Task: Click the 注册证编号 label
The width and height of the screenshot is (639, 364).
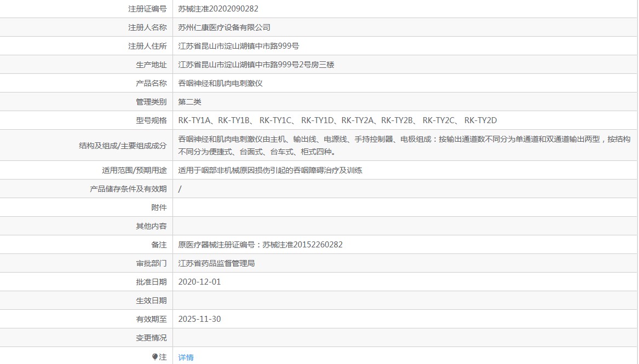Action: tap(147, 9)
